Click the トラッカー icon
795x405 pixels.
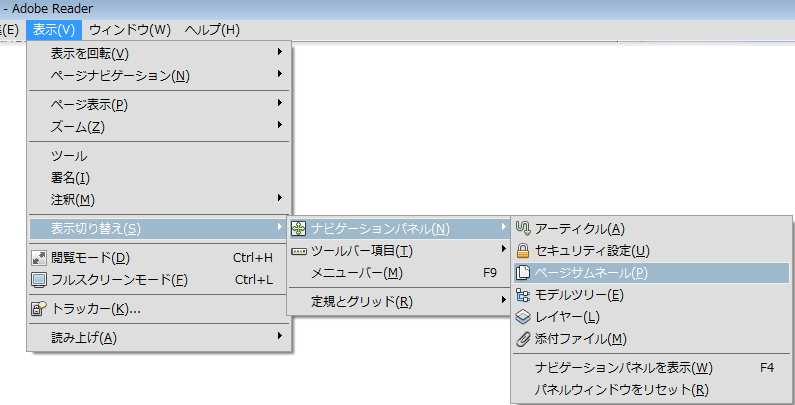[x=39, y=309]
